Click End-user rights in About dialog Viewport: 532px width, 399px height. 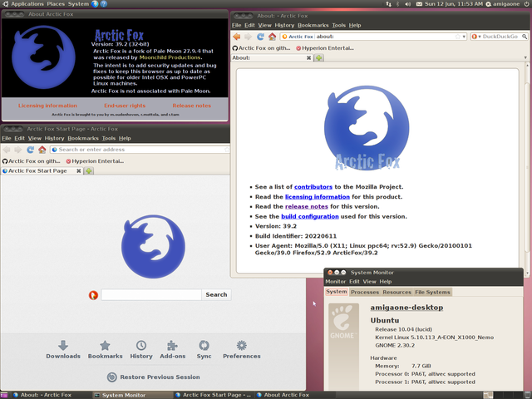pyautogui.click(x=125, y=106)
